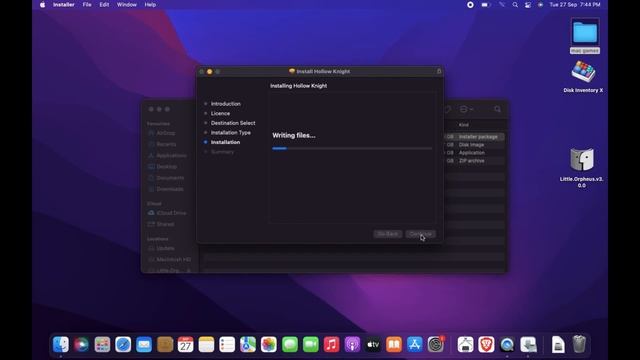This screenshot has height=360, width=640.
Task: Select the Installation step
Action: (225, 142)
